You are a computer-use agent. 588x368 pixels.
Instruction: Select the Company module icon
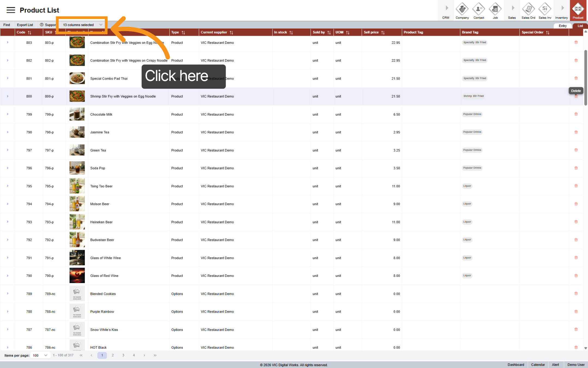coord(462,10)
